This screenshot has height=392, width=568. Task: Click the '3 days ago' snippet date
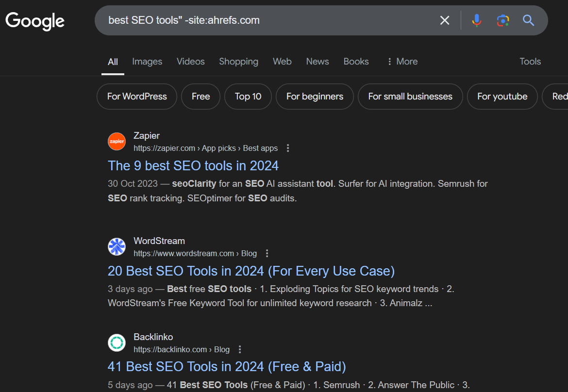click(131, 289)
